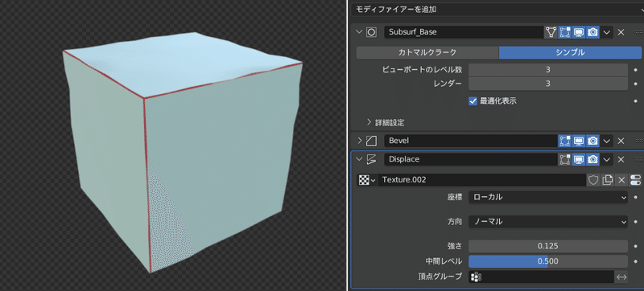The height and width of the screenshot is (291, 644).
Task: Toggle render camera icon for Displace
Action: (x=592, y=159)
